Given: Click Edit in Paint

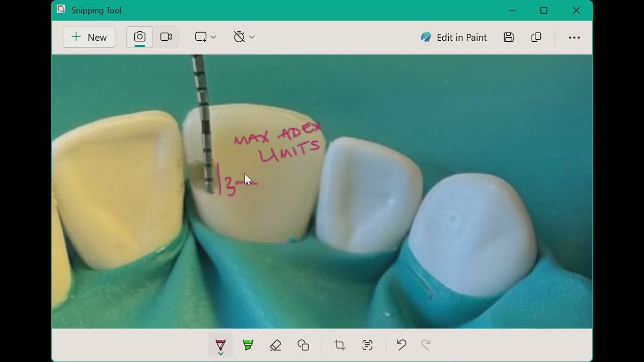Looking at the screenshot, I should tap(454, 37).
